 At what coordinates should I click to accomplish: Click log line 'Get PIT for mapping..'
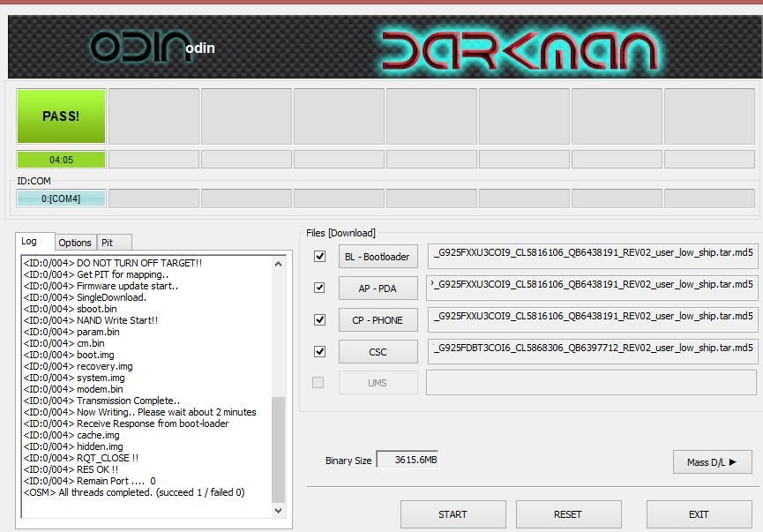(96, 274)
